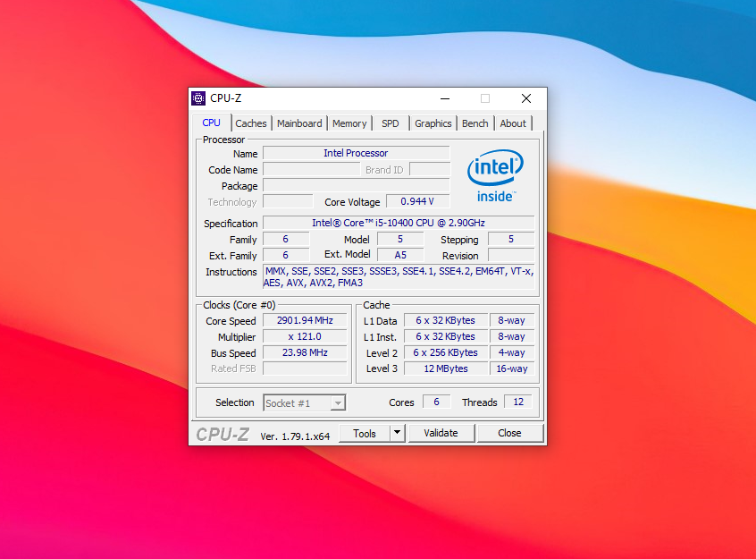The width and height of the screenshot is (756, 559).
Task: Click the Level 2 4-way value
Action: pyautogui.click(x=512, y=353)
